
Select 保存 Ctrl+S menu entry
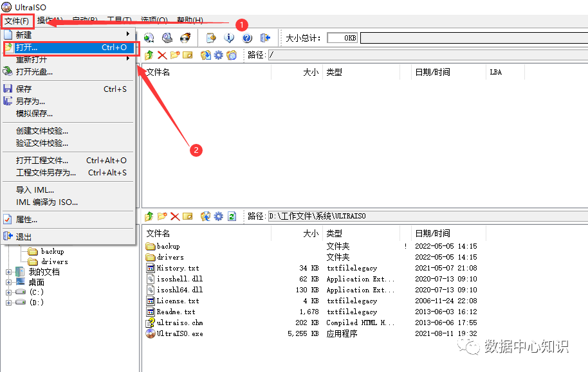click(68, 89)
